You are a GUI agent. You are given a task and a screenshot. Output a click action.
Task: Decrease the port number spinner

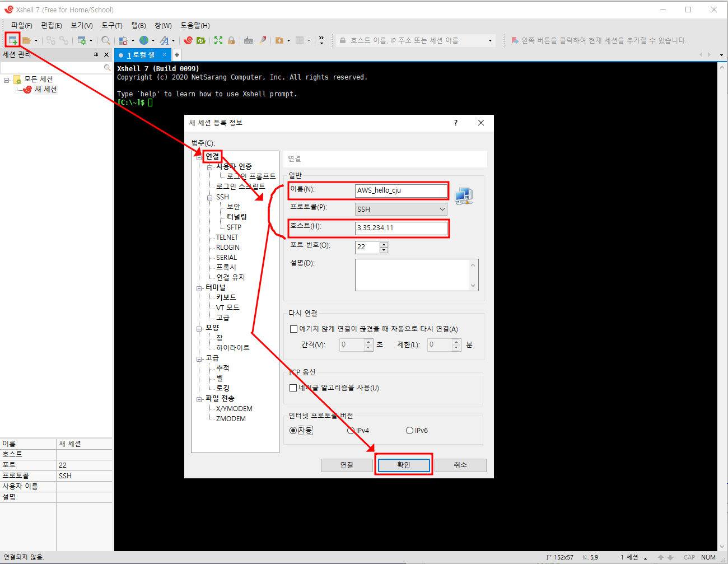click(384, 250)
